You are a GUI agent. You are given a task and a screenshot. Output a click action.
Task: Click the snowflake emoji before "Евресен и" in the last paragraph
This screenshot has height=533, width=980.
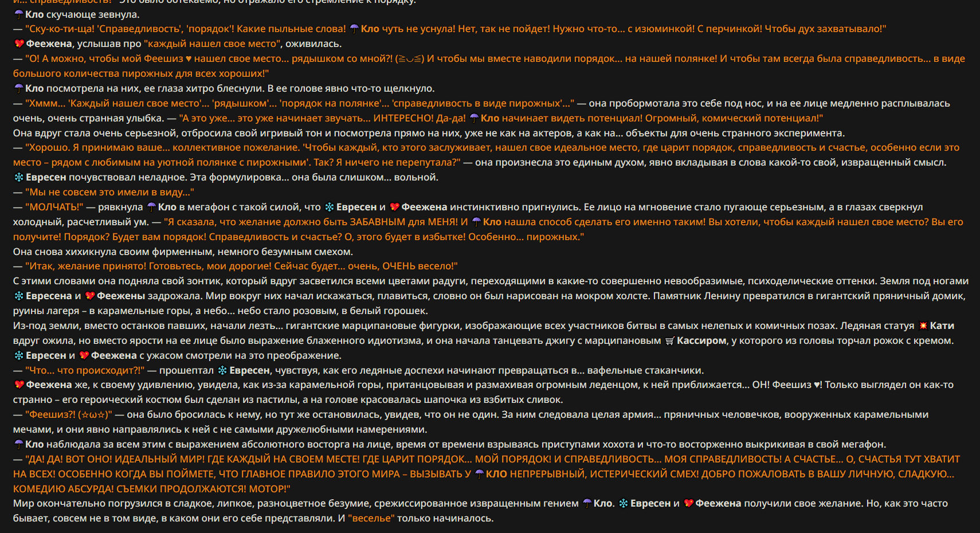pyautogui.click(x=624, y=503)
